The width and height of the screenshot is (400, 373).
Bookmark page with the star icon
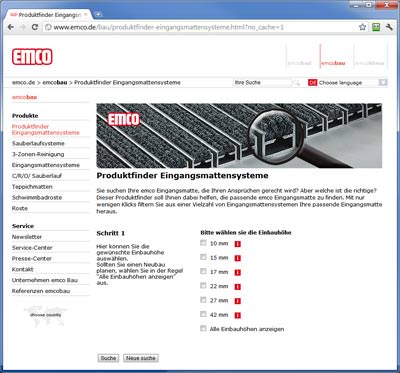362,27
